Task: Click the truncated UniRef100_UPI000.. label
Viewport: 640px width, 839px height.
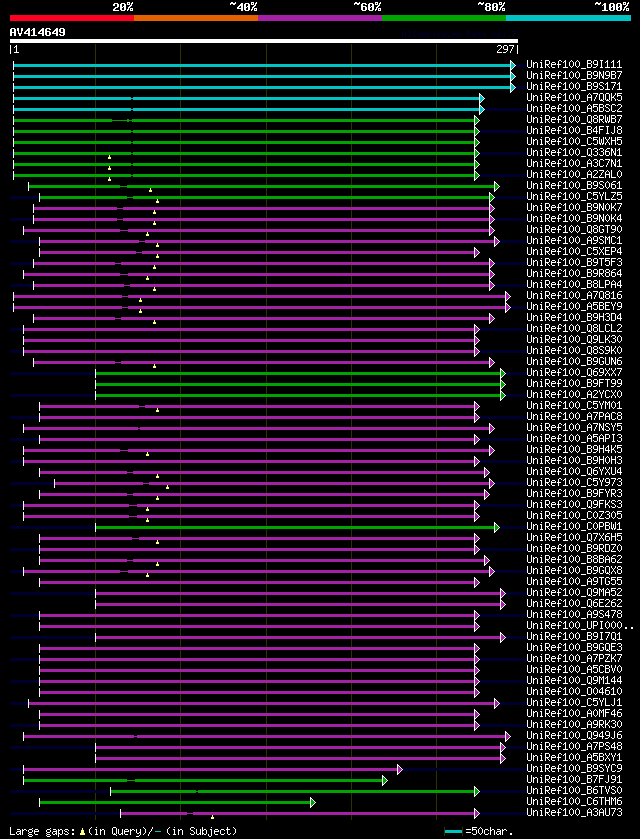Action: tap(580, 626)
